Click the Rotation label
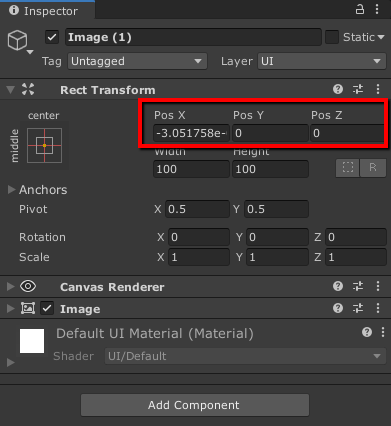 click(x=42, y=237)
